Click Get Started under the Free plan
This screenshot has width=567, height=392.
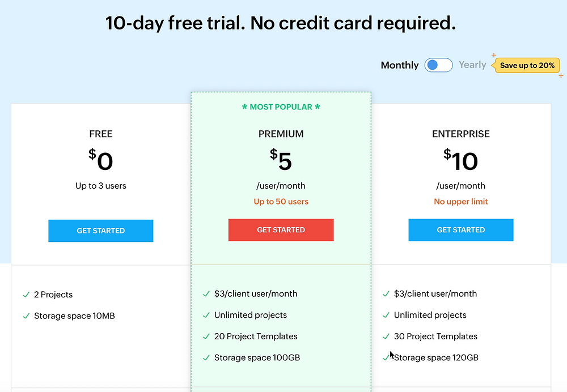tap(101, 231)
